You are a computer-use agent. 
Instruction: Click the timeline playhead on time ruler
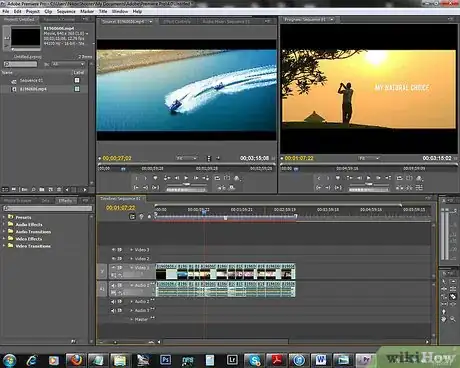point(204,212)
